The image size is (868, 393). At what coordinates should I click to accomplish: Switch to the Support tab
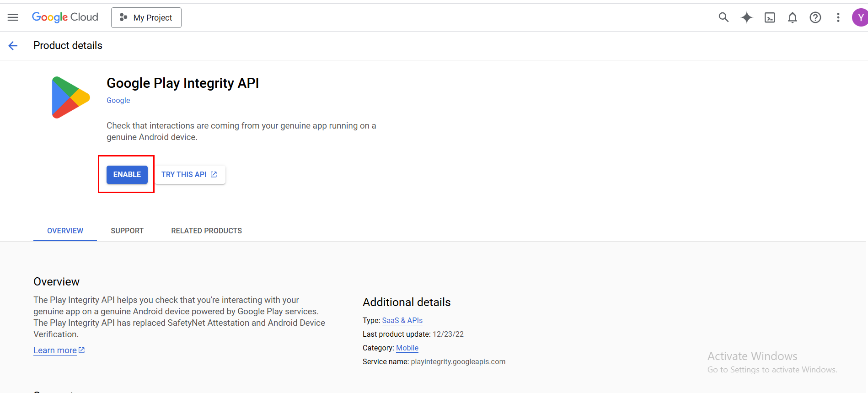coord(127,231)
